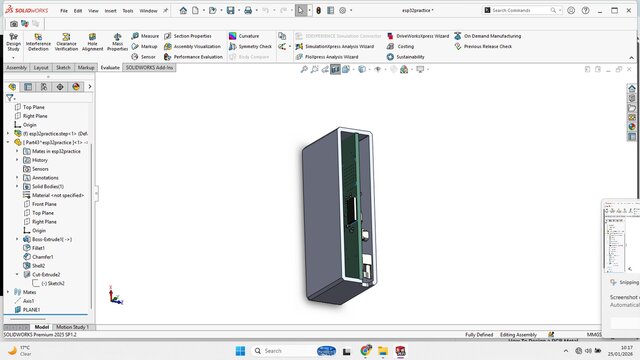The image size is (640, 360).
Task: Click the Home icon in title toolbar
Action: 183,10
